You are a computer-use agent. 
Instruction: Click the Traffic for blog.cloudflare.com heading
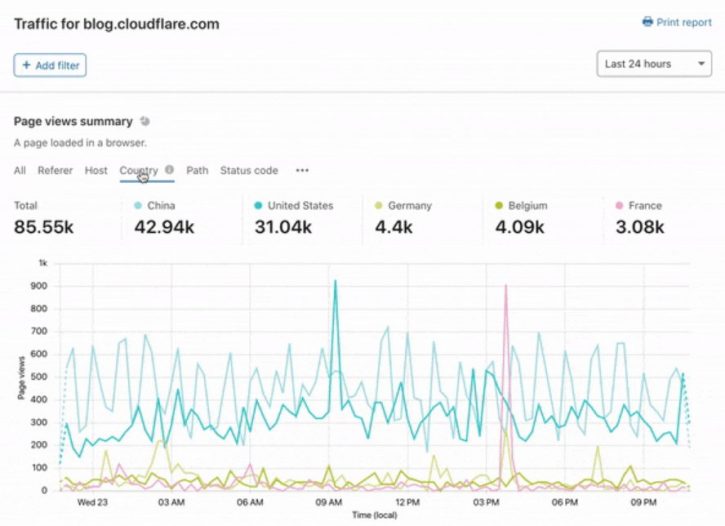(x=117, y=24)
